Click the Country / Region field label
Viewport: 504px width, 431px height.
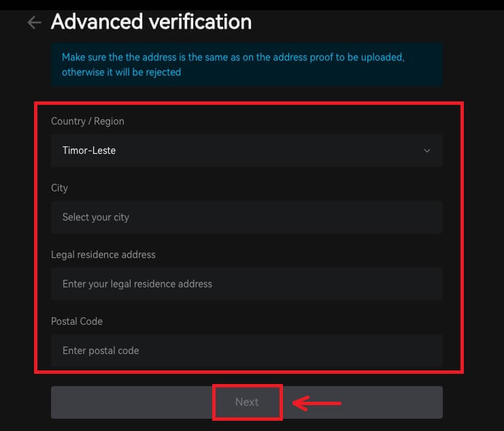click(x=88, y=121)
